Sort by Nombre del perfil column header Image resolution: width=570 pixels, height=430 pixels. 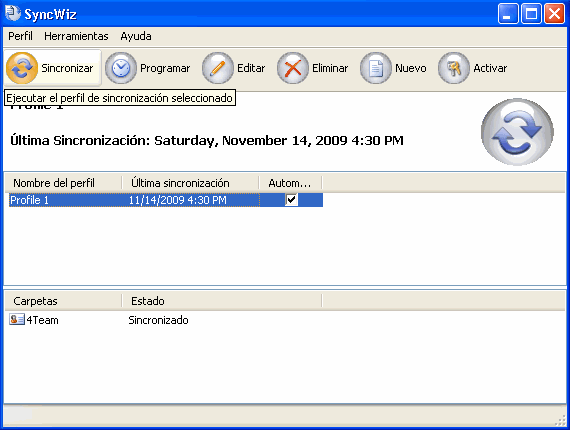(64, 183)
